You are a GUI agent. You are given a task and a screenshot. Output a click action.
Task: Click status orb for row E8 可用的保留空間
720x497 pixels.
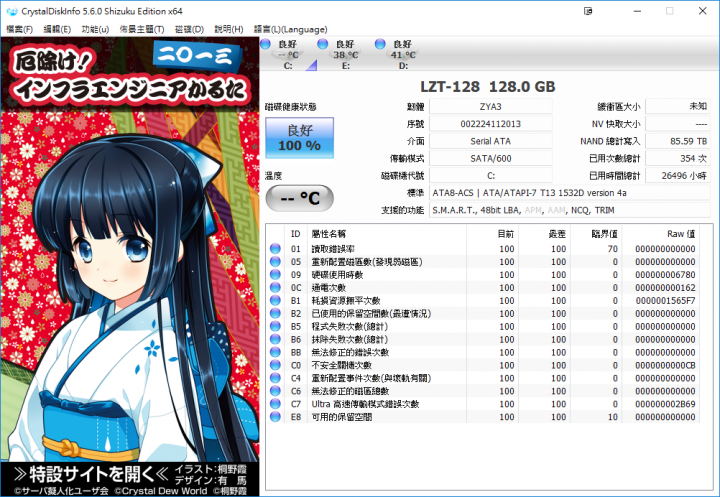tap(276, 417)
